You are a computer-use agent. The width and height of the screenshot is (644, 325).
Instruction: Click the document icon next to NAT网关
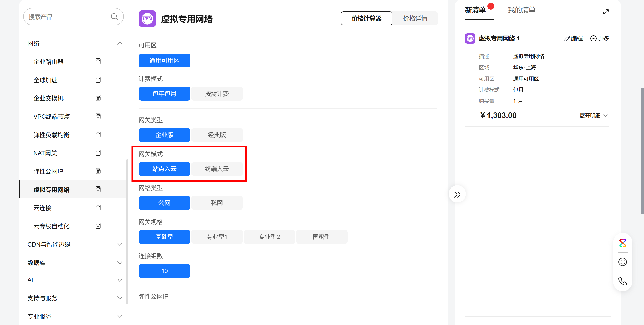[x=98, y=153]
